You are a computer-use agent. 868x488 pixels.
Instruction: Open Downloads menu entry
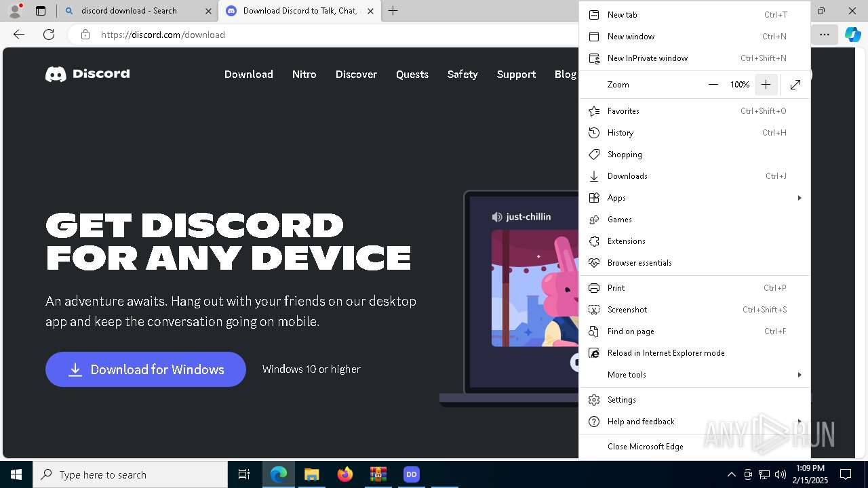click(x=694, y=176)
